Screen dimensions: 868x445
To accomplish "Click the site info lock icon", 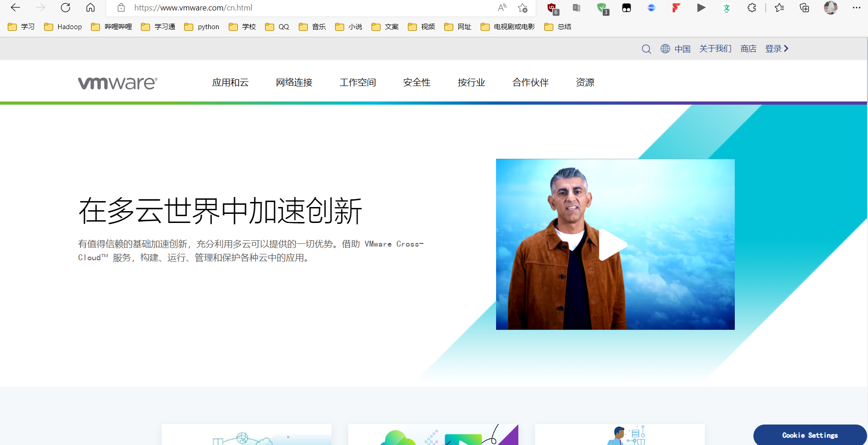I will [x=121, y=8].
